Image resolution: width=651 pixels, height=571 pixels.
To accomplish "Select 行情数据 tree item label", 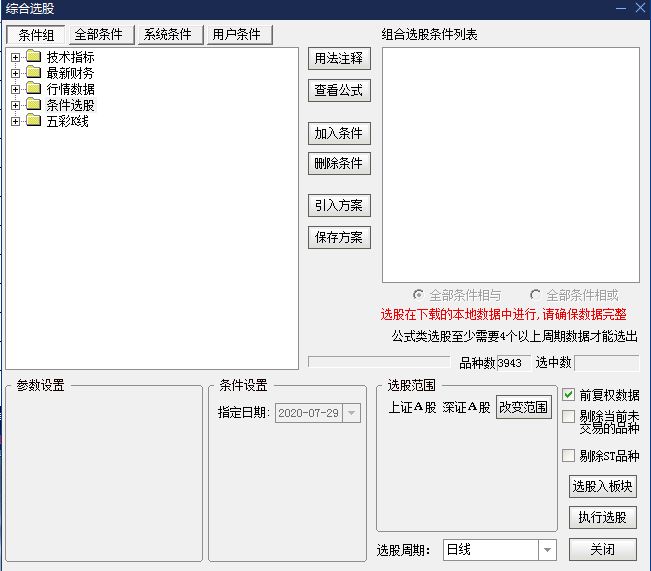I will [71, 89].
